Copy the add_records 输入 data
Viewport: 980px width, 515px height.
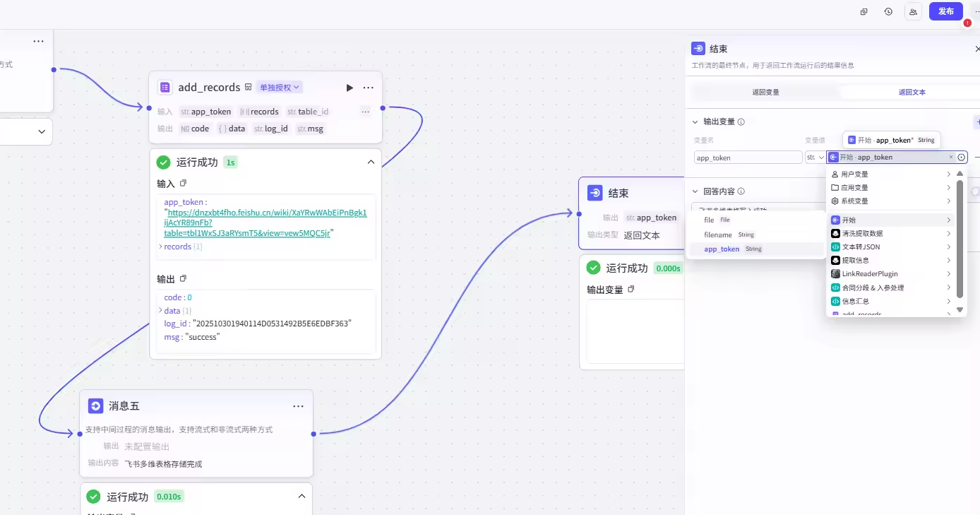[183, 184]
